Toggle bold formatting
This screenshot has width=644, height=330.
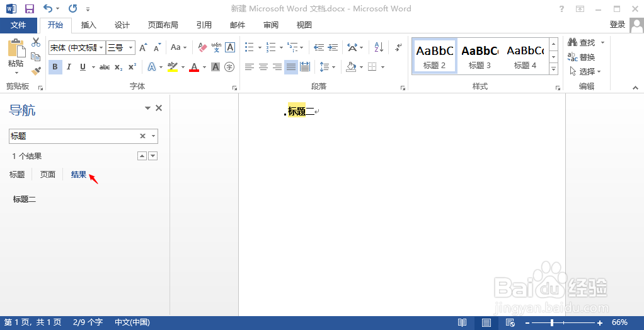tap(55, 67)
